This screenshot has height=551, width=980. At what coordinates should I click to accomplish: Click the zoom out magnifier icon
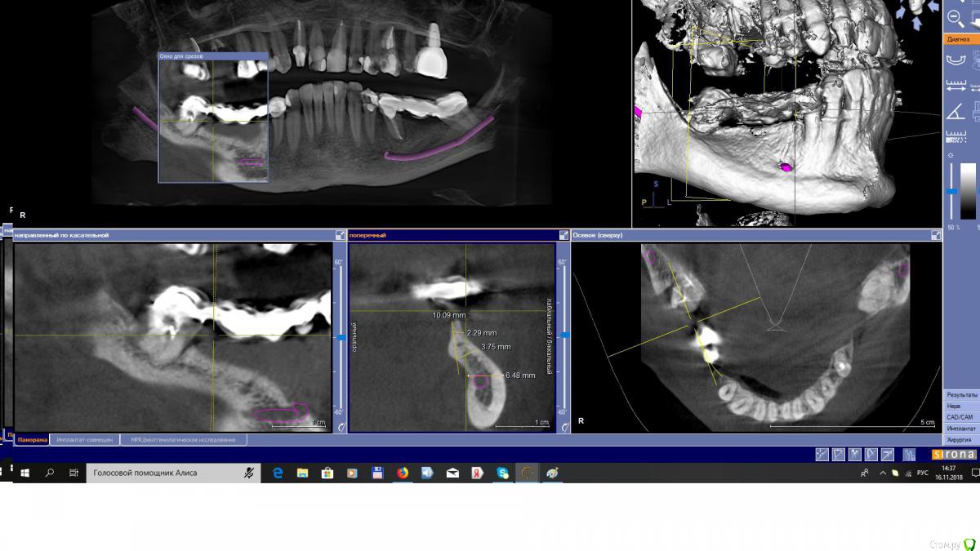click(x=954, y=18)
